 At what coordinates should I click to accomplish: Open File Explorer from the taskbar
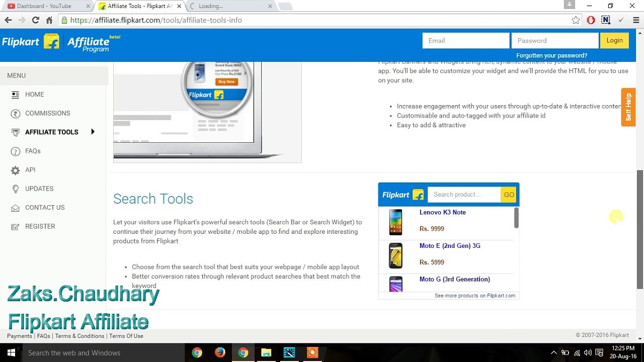coord(266,353)
